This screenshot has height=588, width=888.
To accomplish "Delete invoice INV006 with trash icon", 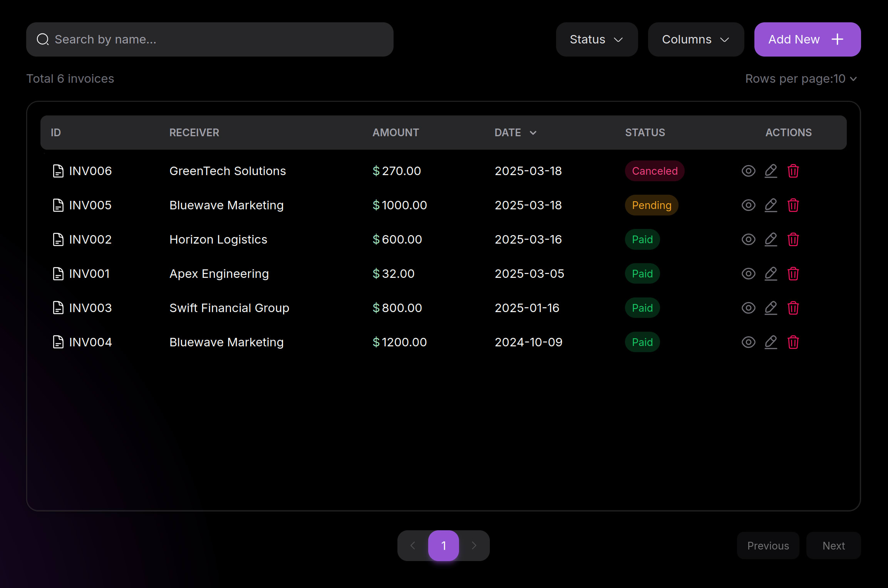I will click(x=793, y=171).
